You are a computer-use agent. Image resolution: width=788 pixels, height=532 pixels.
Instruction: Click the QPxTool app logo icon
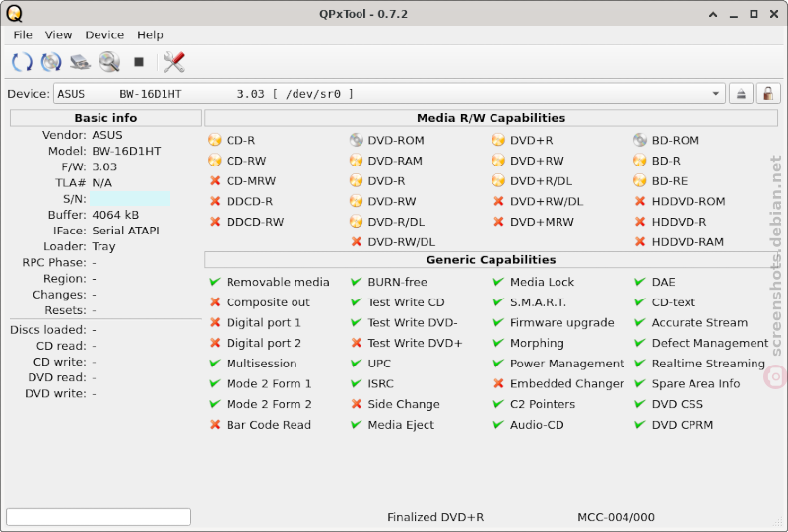(14, 14)
